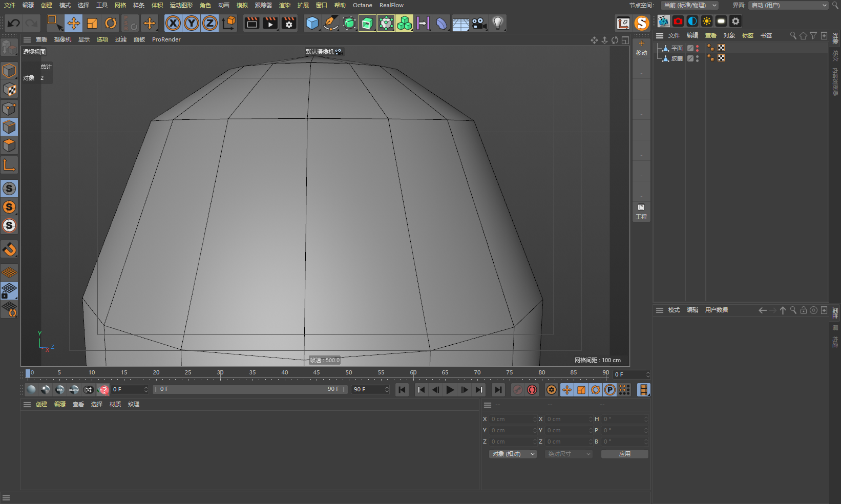This screenshot has width=841, height=504.
Task: Click the orange S logo icon in toolbar
Action: 641,23
